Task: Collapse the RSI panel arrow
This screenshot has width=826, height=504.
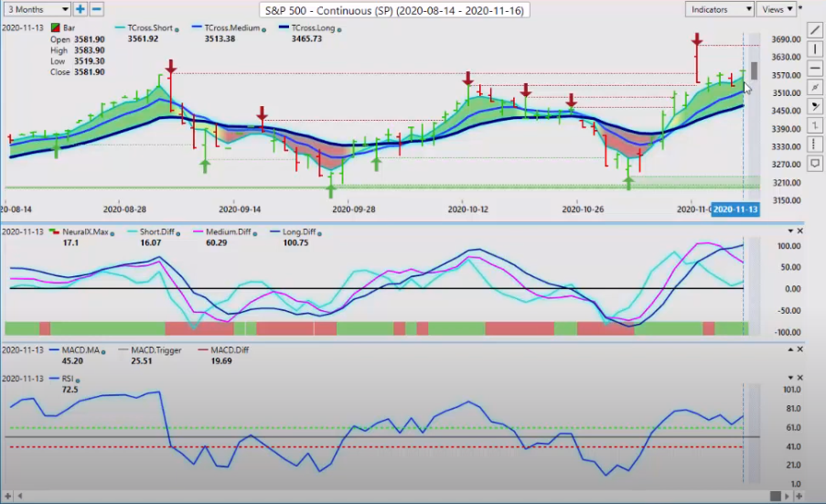Action: tap(790, 378)
